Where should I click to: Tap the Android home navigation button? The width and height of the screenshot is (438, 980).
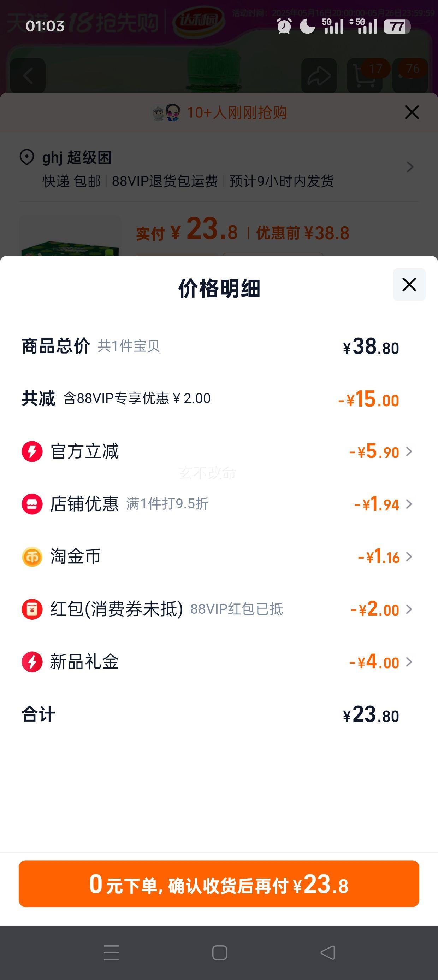click(219, 953)
